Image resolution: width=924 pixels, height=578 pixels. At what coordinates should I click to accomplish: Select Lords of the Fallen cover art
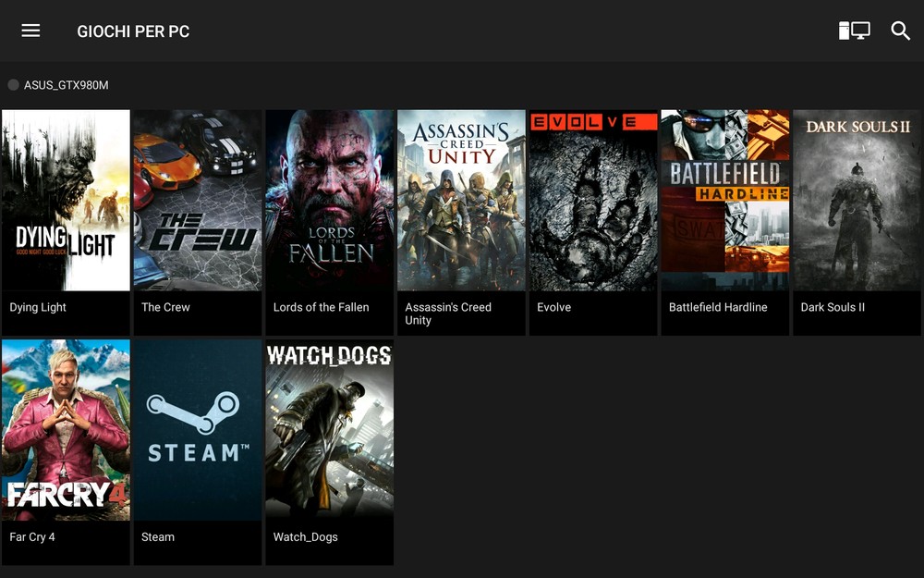coord(330,200)
